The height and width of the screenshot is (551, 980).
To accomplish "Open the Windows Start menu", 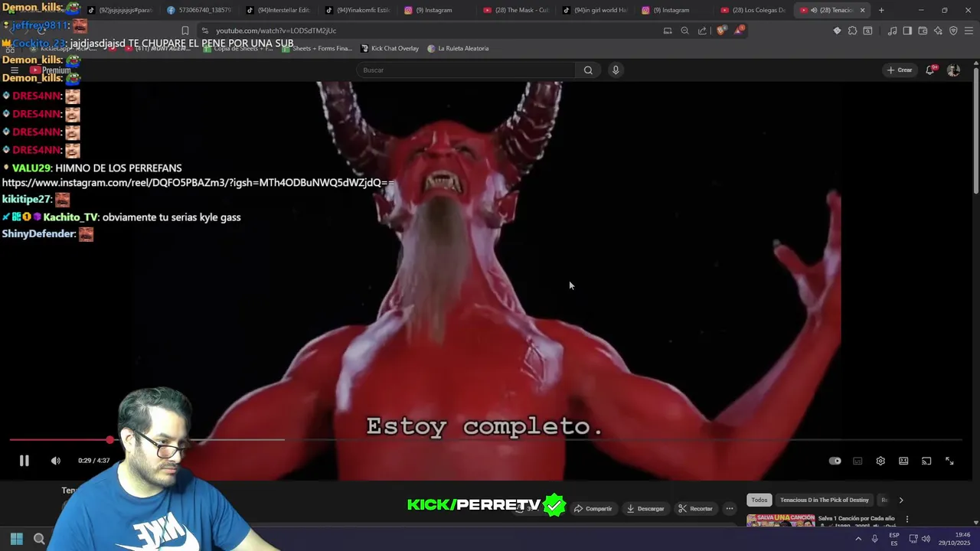I will coord(16,539).
